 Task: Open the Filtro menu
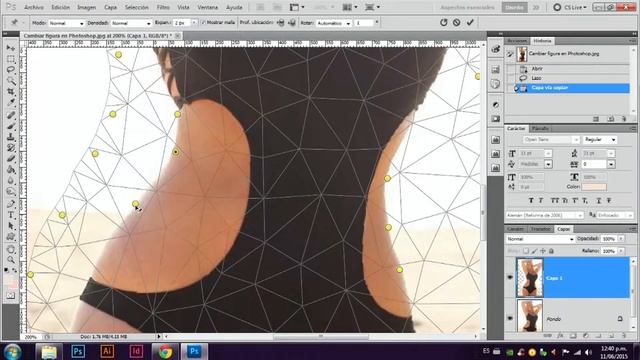(163, 7)
